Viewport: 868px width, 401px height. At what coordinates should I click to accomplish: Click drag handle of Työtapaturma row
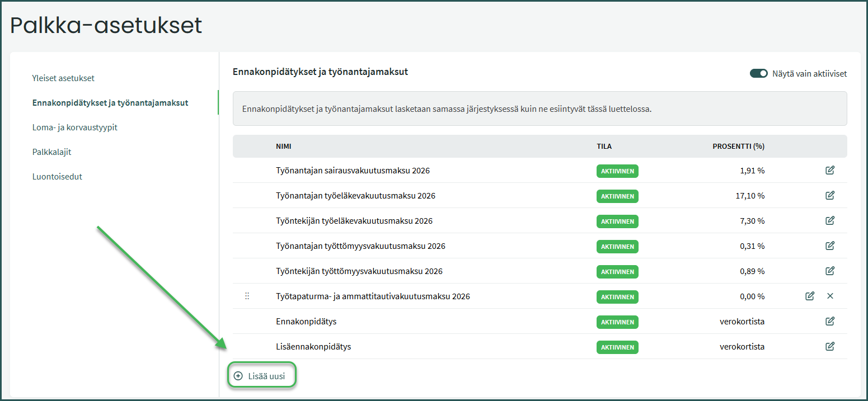247,296
